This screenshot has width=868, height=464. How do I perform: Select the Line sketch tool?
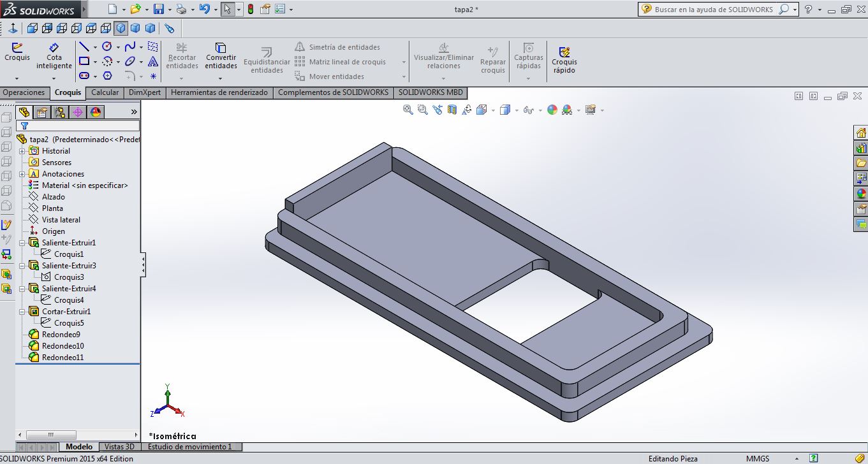(84, 47)
